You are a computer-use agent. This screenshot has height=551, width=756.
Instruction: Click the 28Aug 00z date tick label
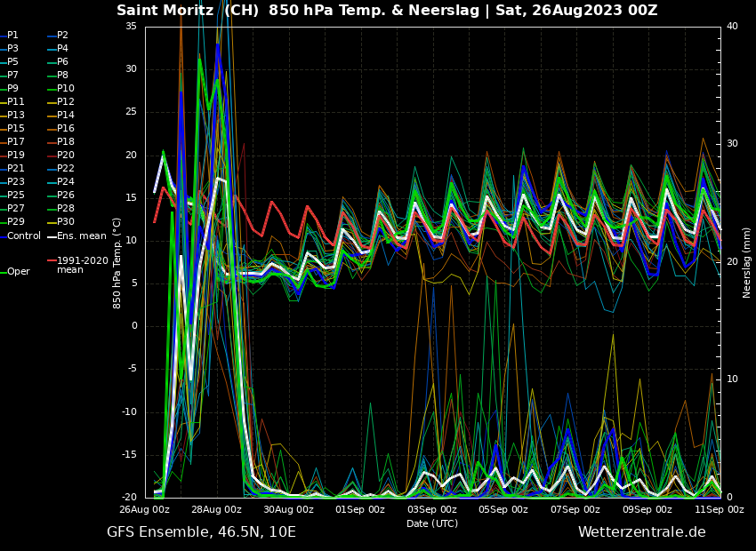[x=216, y=510]
